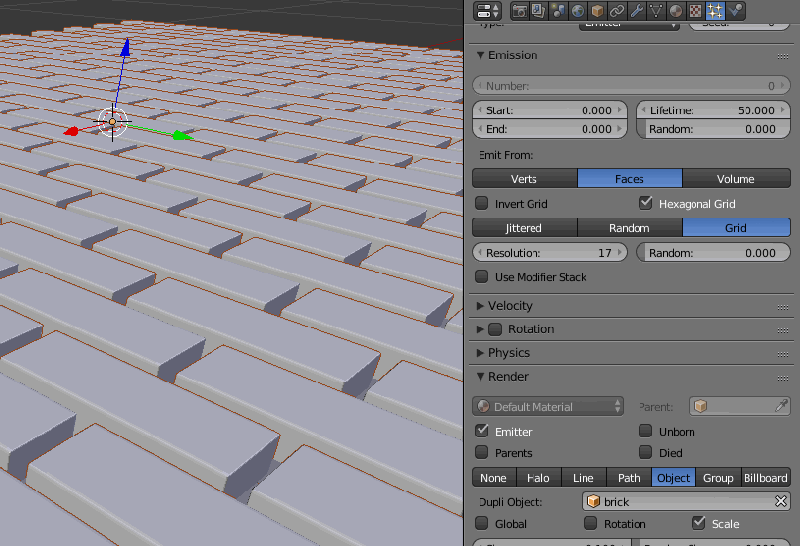Image resolution: width=800 pixels, height=546 pixels.
Task: Select Verts emit-from option
Action: coord(524,179)
